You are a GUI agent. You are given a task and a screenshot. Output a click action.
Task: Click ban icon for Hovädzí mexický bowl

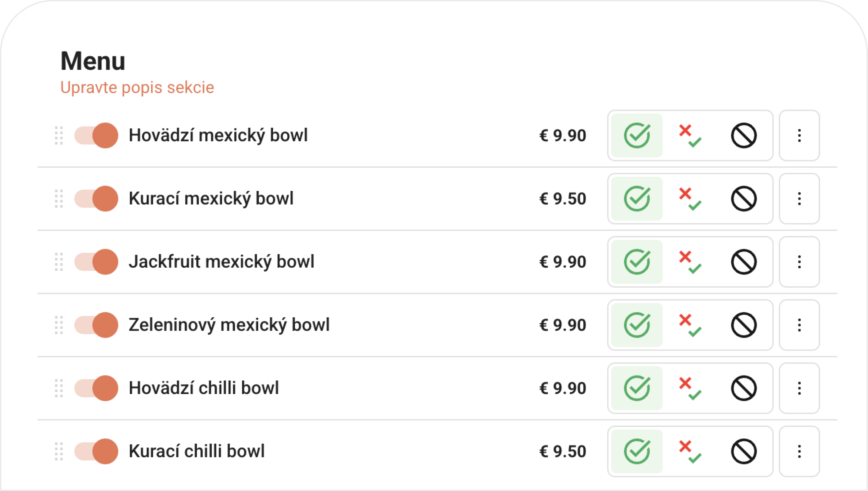click(744, 136)
